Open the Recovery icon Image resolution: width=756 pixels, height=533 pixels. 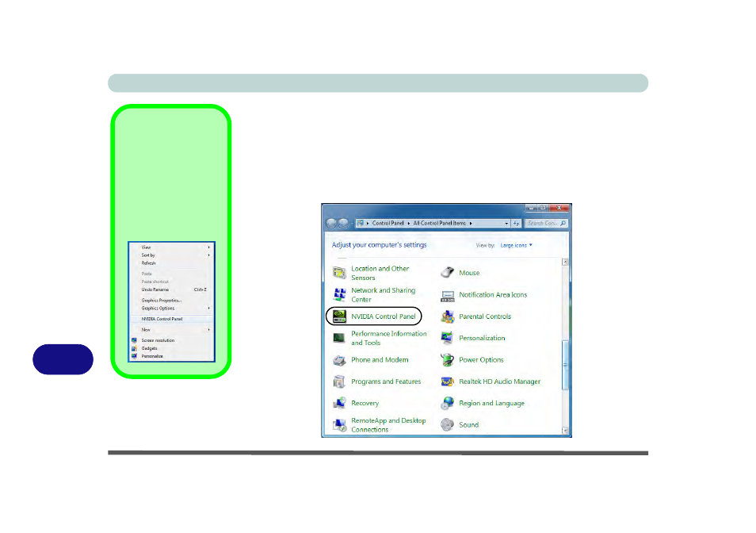[x=339, y=403]
